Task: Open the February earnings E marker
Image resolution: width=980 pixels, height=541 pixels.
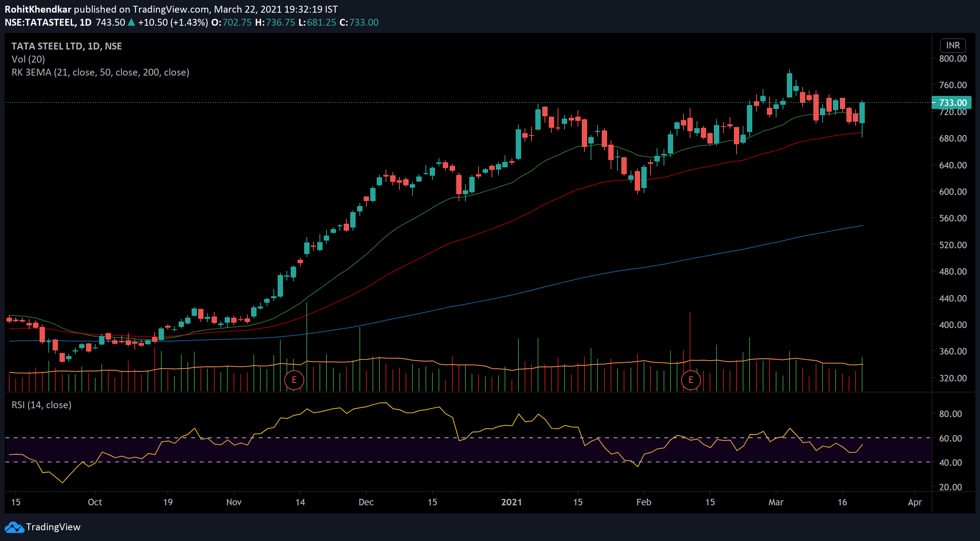Action: (x=691, y=380)
